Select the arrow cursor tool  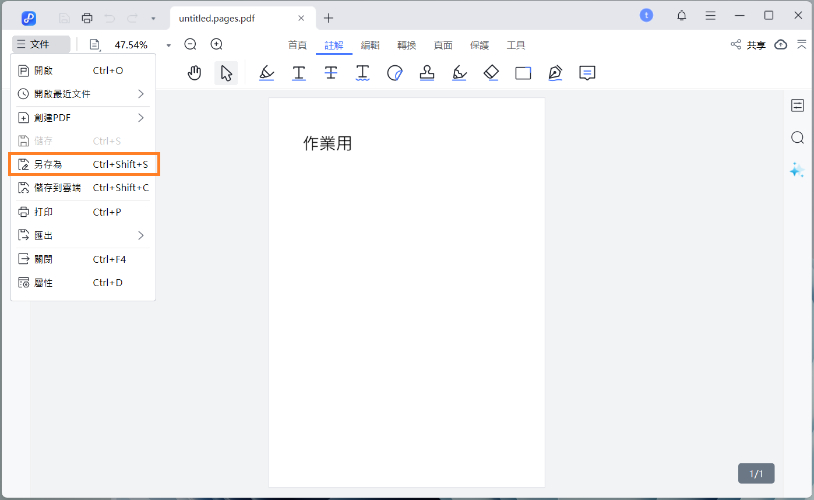tap(226, 73)
